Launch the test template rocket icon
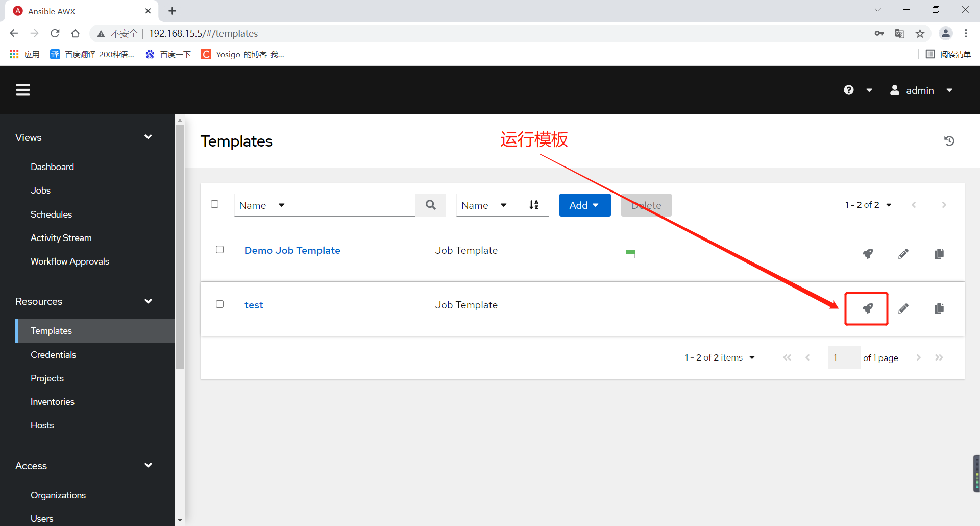 coord(868,308)
